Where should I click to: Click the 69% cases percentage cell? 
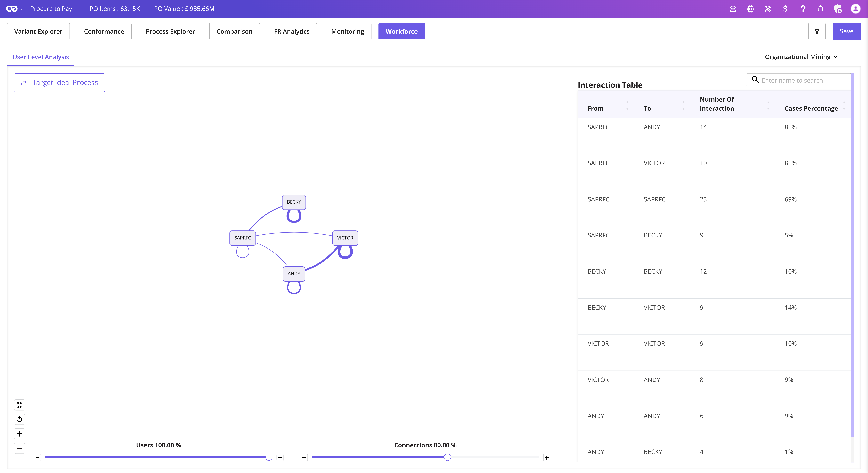[791, 199]
